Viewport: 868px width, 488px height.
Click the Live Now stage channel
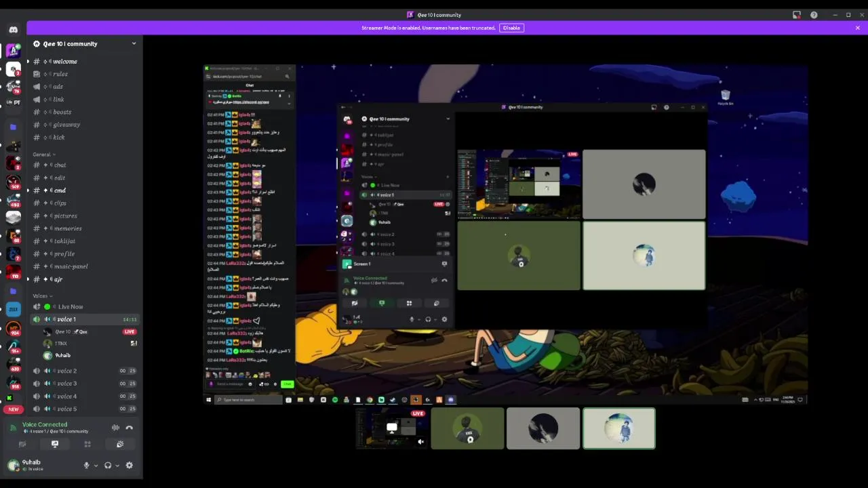[85, 306]
